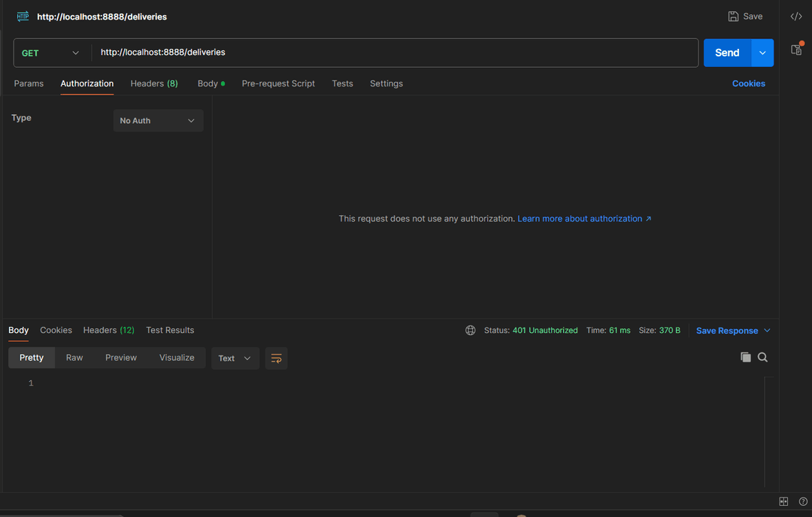The width and height of the screenshot is (812, 517).
Task: Switch to the Preview response view
Action: tap(121, 358)
